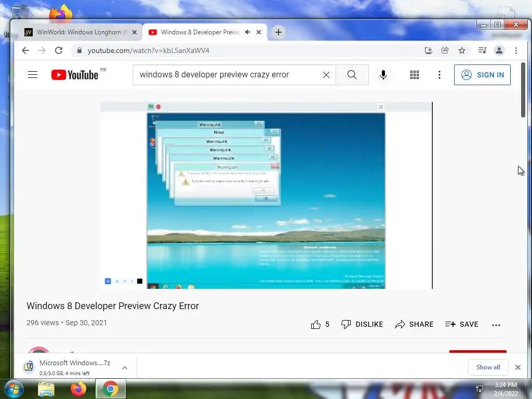Open File Explorer from taskbar
This screenshot has height=399, width=532.
click(46, 389)
